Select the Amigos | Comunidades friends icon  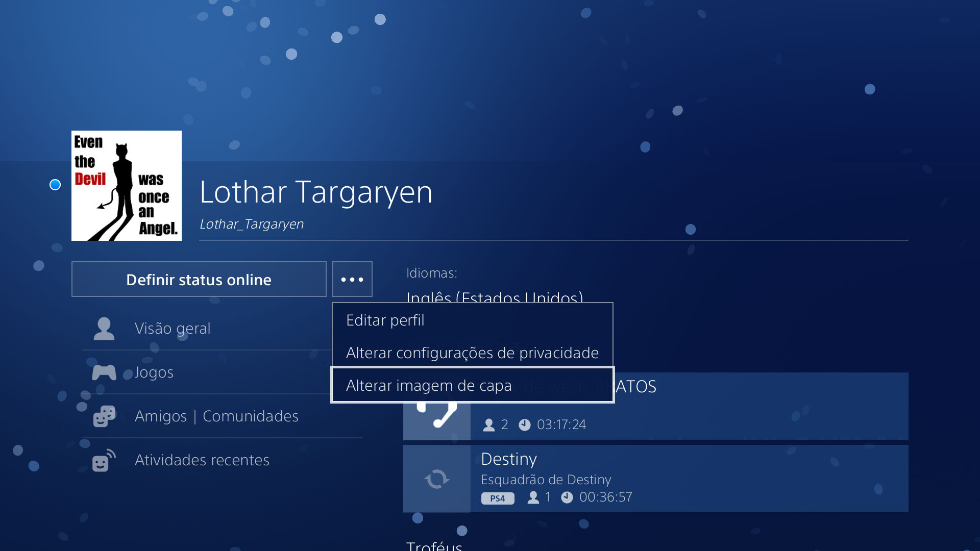pyautogui.click(x=104, y=416)
